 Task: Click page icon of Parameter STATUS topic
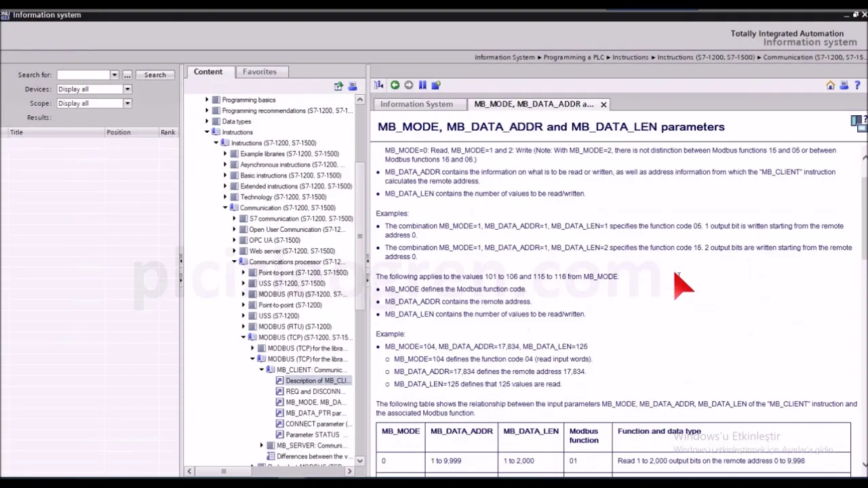pyautogui.click(x=280, y=435)
